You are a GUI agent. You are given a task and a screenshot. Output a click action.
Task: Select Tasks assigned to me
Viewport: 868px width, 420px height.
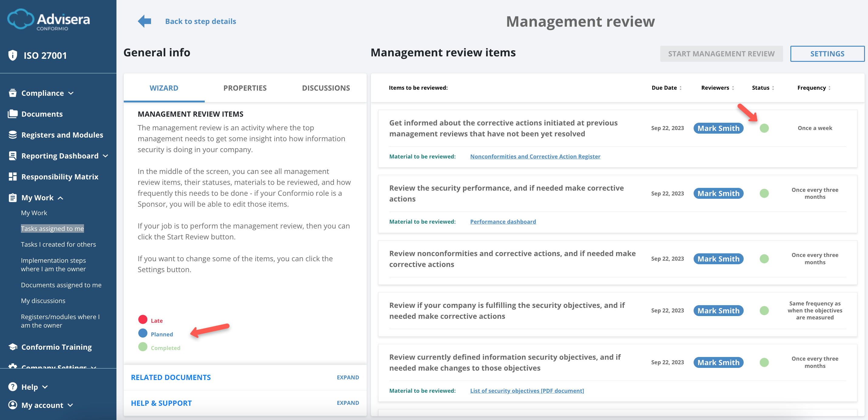(x=52, y=228)
